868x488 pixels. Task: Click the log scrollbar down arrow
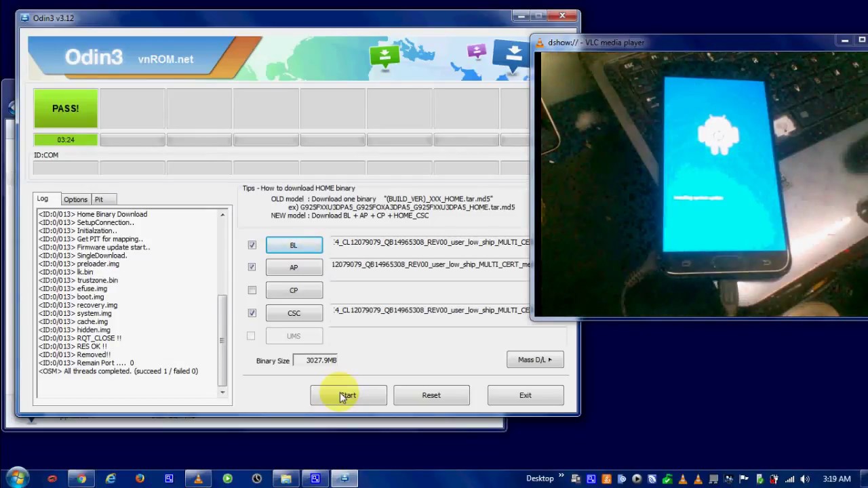tap(222, 392)
